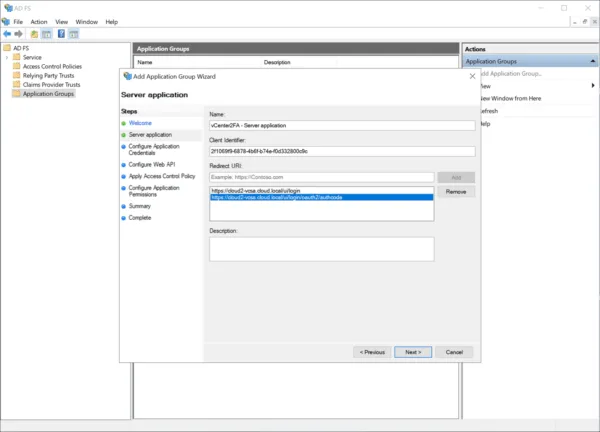
Task: Select AD FS root tree node
Action: click(21, 48)
